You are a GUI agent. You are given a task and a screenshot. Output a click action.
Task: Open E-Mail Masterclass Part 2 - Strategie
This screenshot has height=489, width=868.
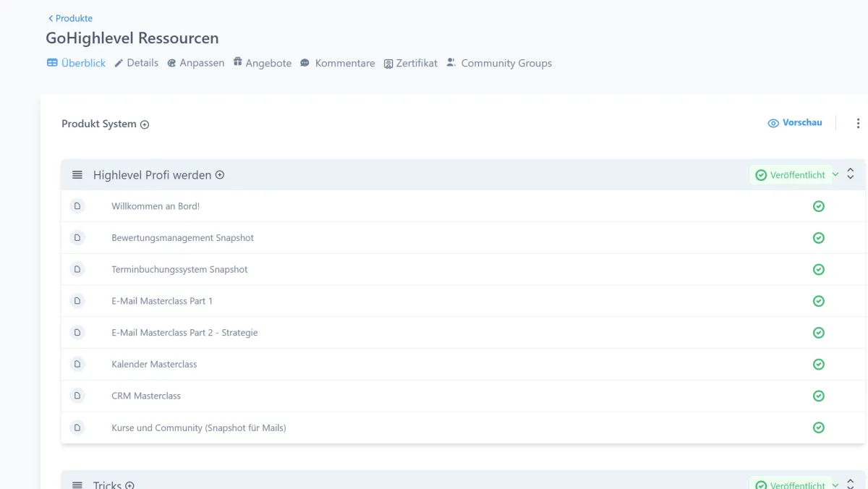click(x=184, y=333)
